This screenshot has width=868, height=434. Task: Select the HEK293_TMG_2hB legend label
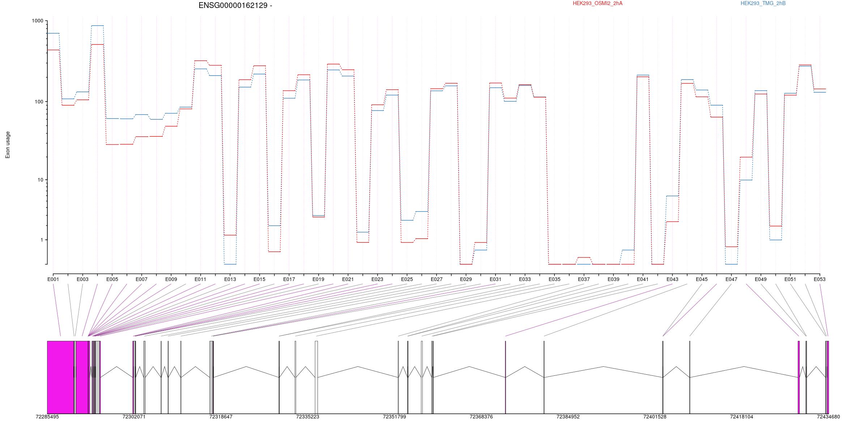(763, 3)
